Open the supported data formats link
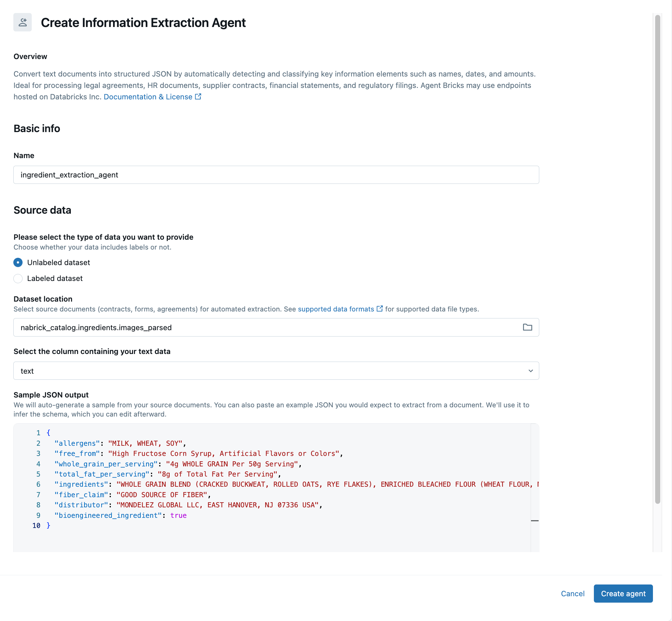This screenshot has height=621, width=672. (x=335, y=309)
